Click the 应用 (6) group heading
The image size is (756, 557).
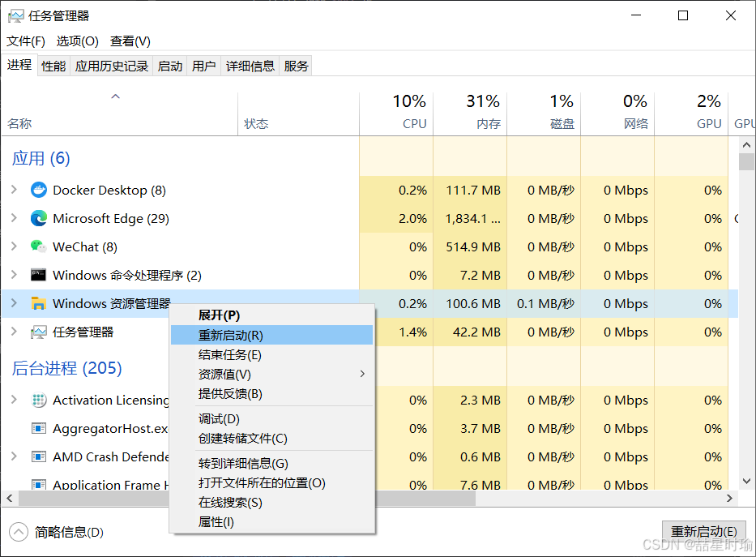pos(41,158)
